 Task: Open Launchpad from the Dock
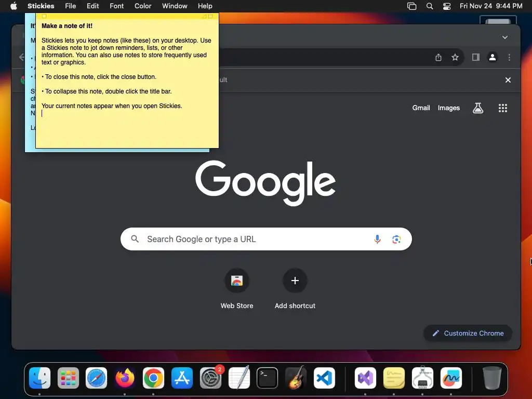(x=68, y=378)
